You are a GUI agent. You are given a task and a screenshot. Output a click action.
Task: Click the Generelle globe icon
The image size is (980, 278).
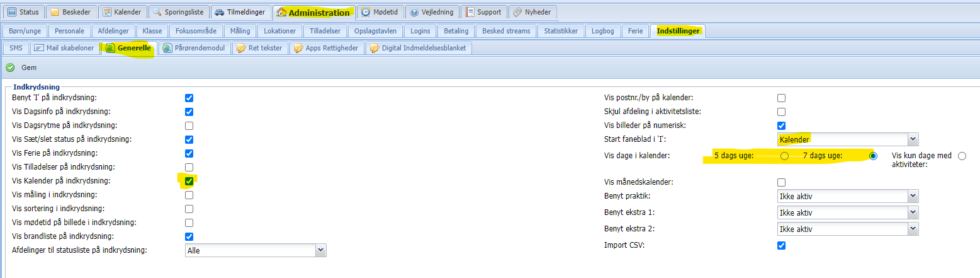click(110, 48)
